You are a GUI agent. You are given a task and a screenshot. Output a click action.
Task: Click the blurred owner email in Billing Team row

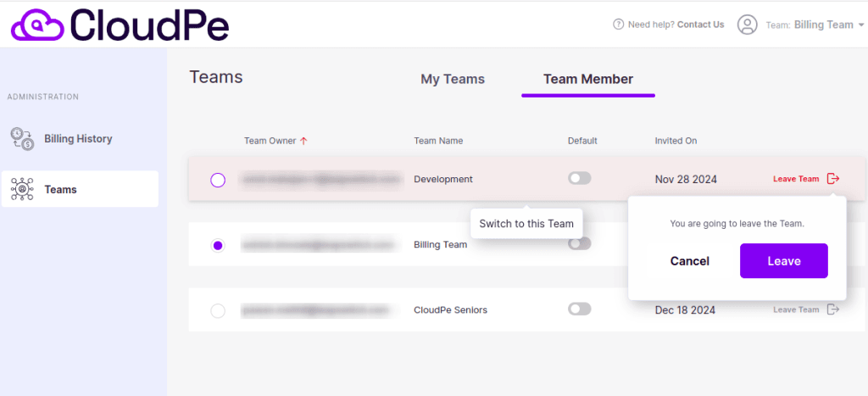[320, 244]
